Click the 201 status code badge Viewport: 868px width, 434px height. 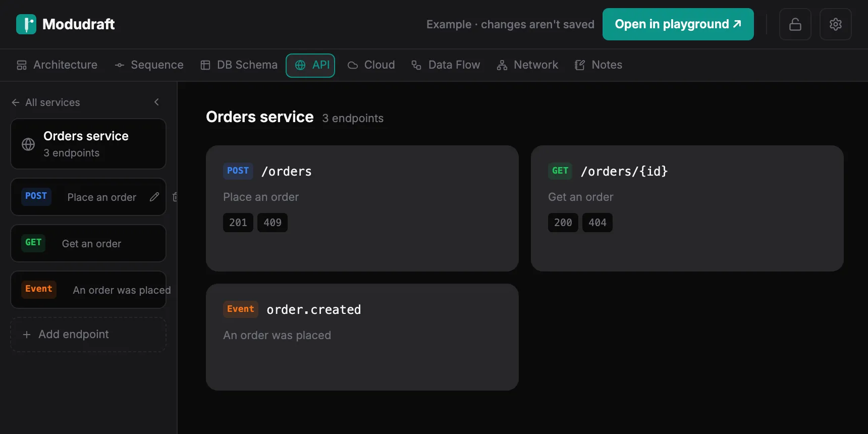tap(238, 223)
